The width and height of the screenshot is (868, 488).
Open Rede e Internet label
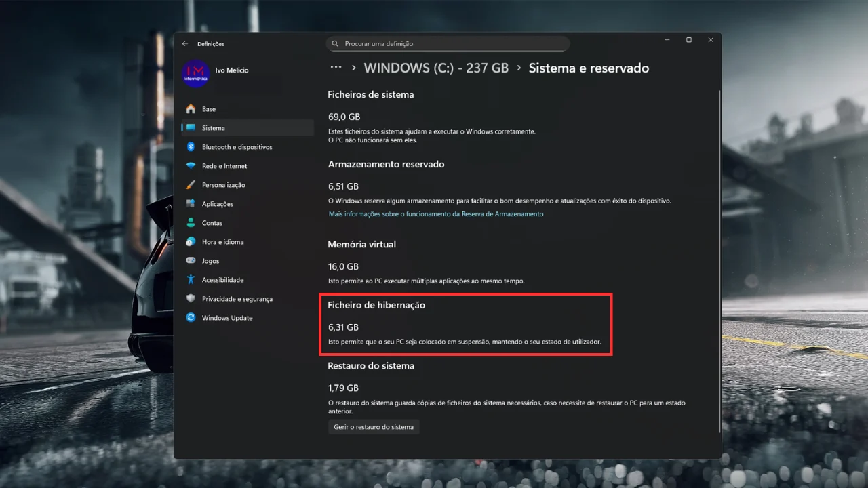click(224, 166)
